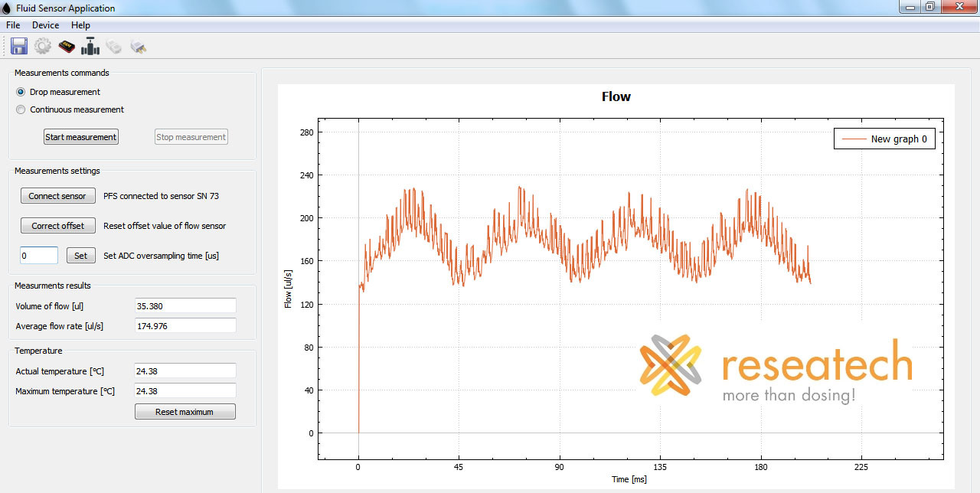Click Reset maximum temperature button
980x493 pixels.
185,412
